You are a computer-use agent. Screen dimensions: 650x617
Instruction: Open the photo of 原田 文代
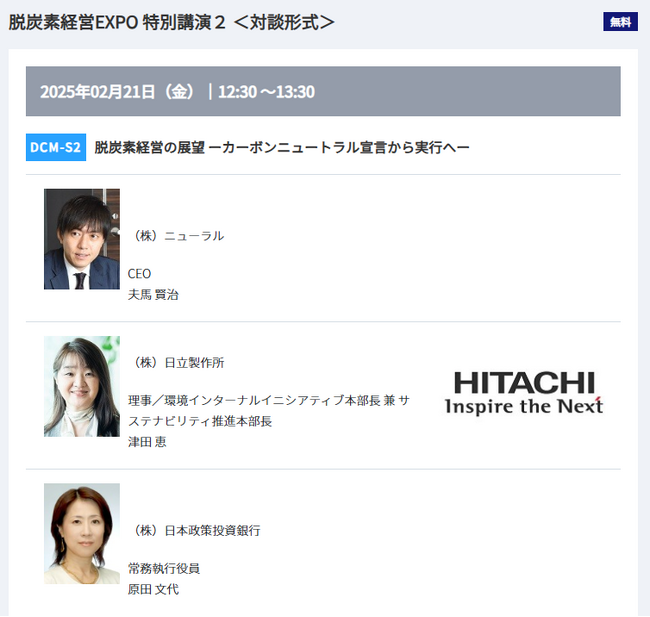(82, 534)
